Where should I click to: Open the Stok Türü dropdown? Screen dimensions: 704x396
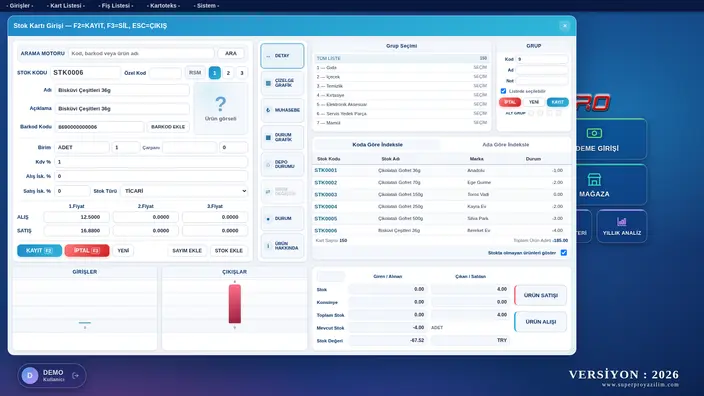click(x=184, y=191)
